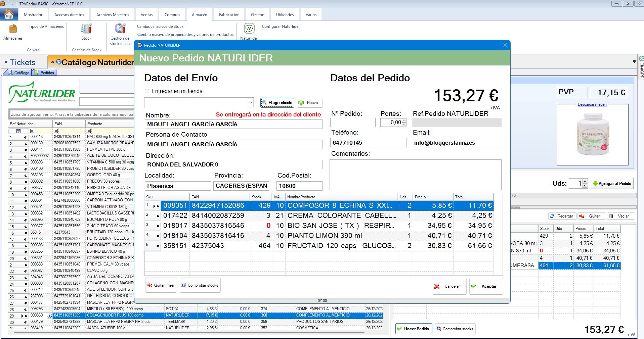Click the quick access toolbar dropdown arrow
Viewport: 644px width, 339px height.
[x=12, y=4]
